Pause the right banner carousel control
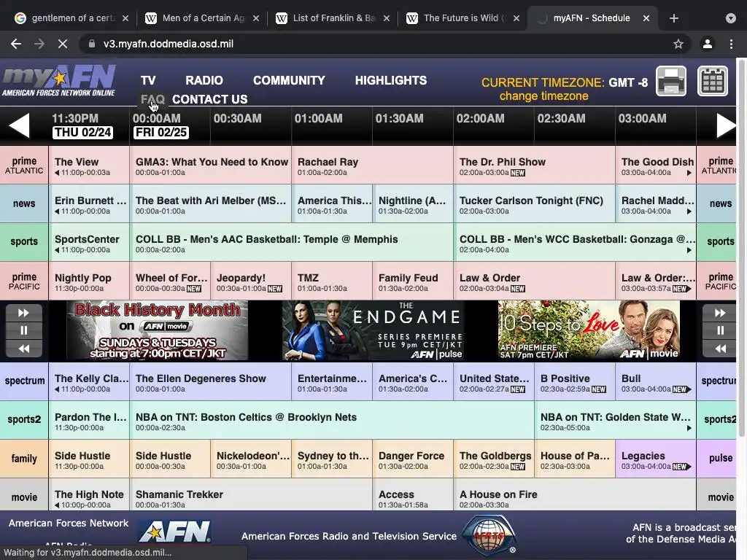This screenshot has height=560, width=747. 720,330
